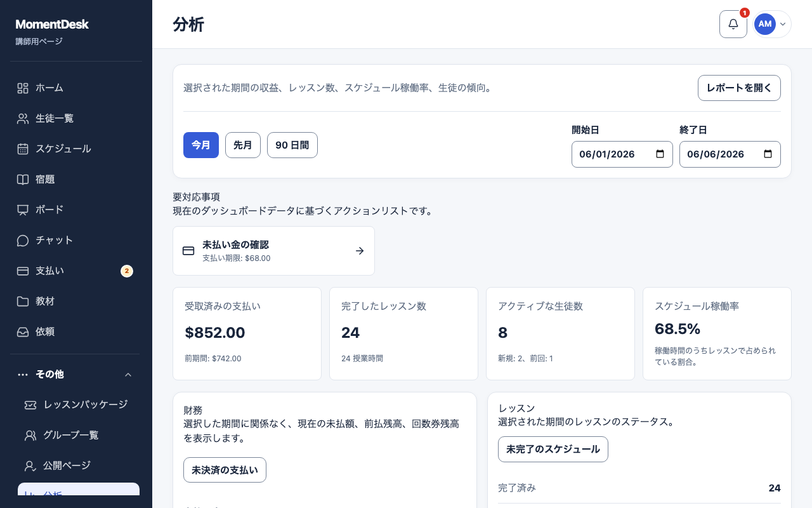Click the arrow on 未払い金の確認 card
This screenshot has width=812, height=508.
click(360, 251)
